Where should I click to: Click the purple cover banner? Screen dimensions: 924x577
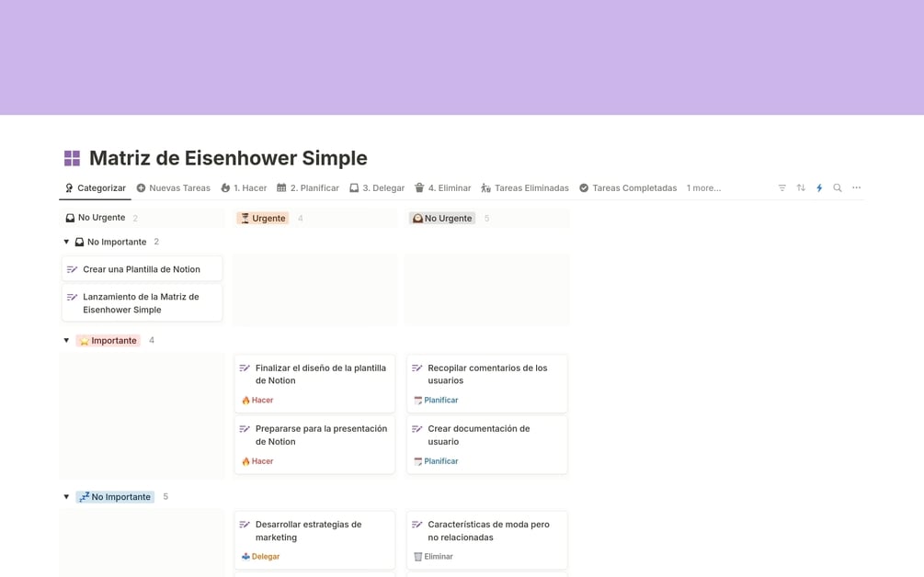click(x=462, y=57)
